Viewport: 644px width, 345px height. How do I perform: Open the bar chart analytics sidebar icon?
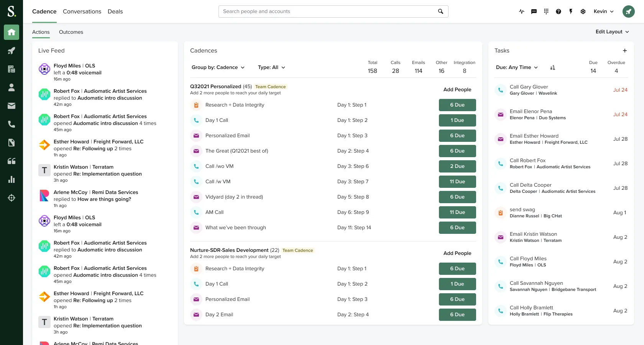(x=11, y=179)
